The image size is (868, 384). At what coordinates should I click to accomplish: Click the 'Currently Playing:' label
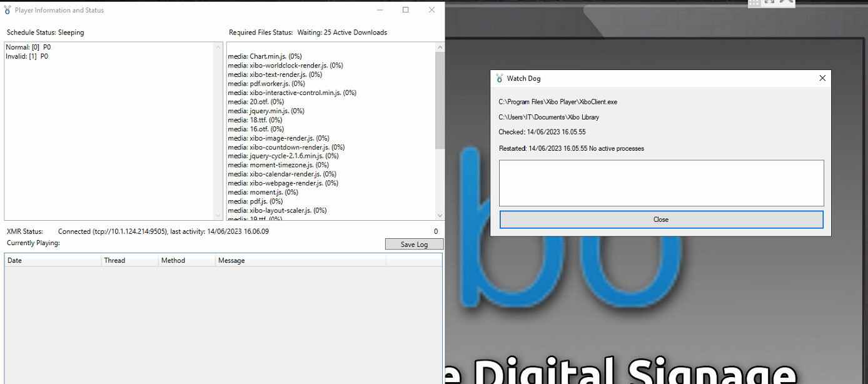[33, 243]
